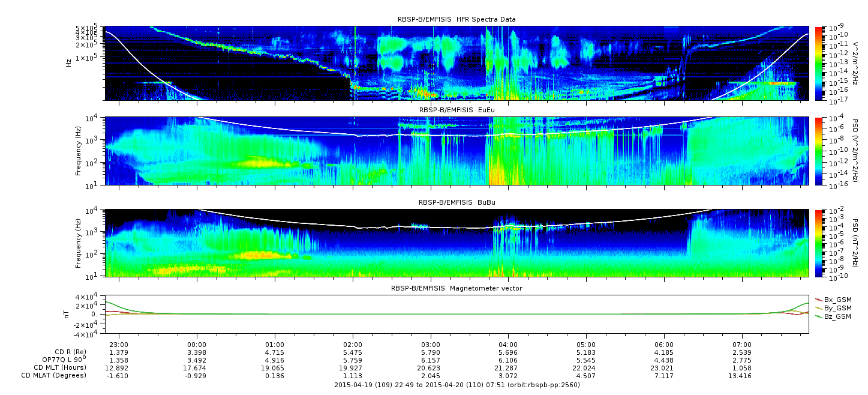This screenshot has height=395, width=868.
Task: Click the 07:00 time axis label
Action: (742, 345)
